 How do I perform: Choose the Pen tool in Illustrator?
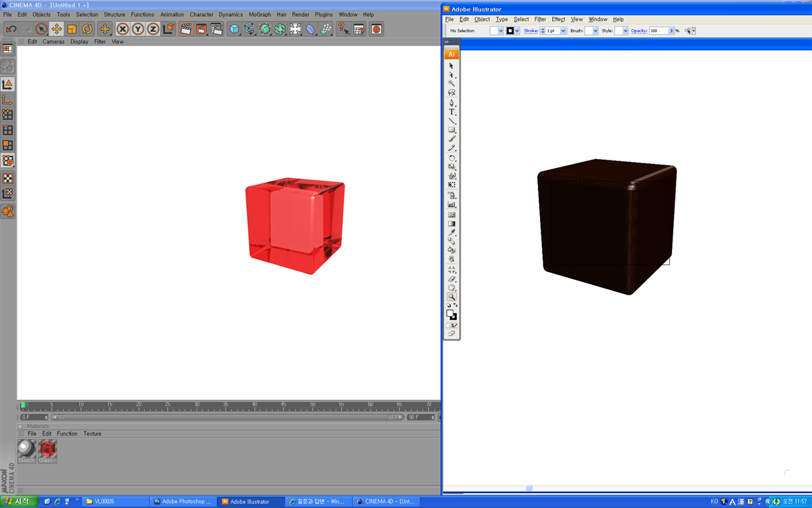coord(451,103)
